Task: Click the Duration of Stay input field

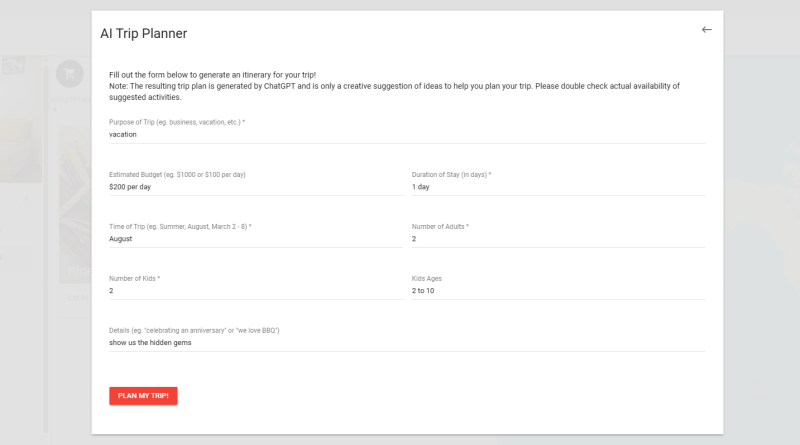Action: 558,186
